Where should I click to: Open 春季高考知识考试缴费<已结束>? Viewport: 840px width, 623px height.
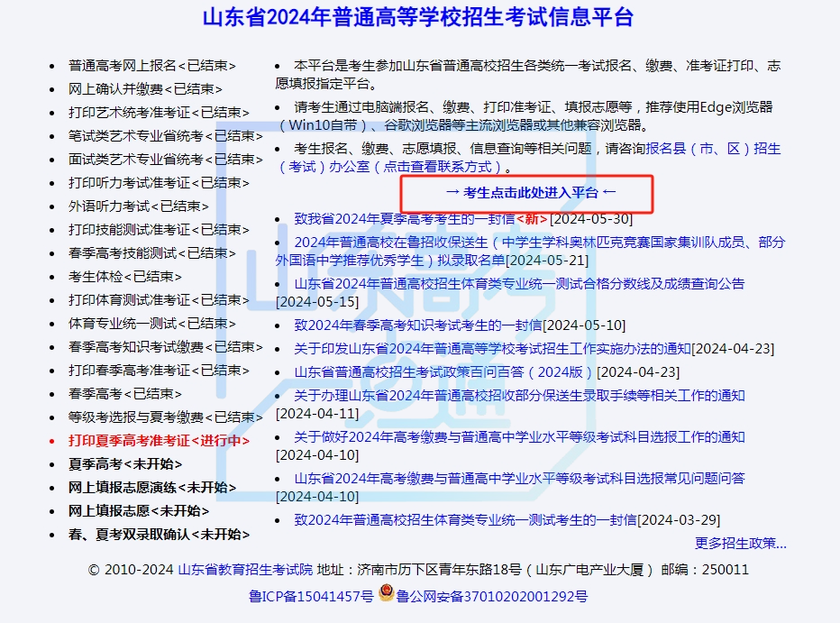click(166, 347)
